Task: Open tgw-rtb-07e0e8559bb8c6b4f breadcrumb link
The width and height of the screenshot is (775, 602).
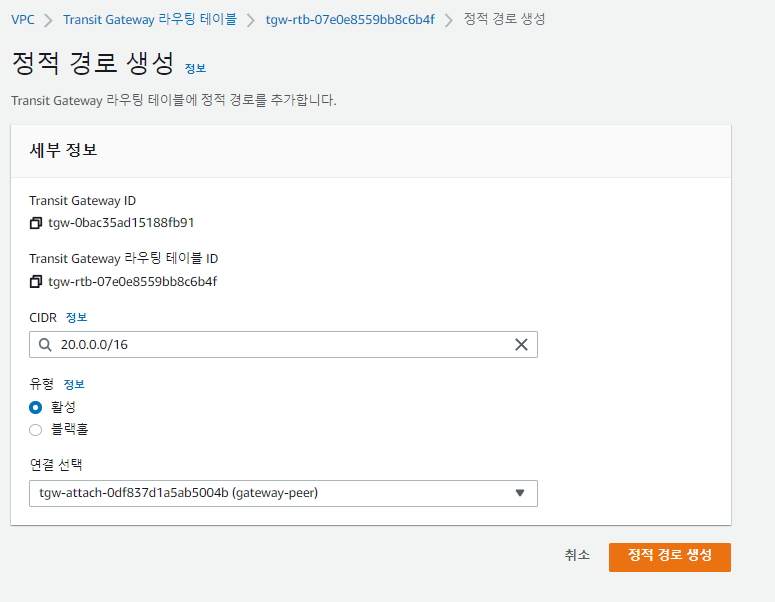Action: (x=350, y=19)
